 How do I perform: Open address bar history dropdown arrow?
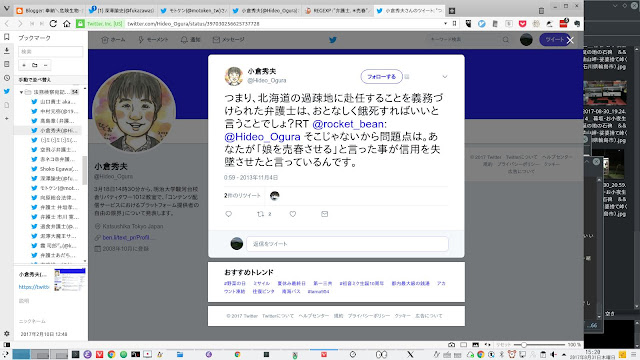[x=445, y=24]
